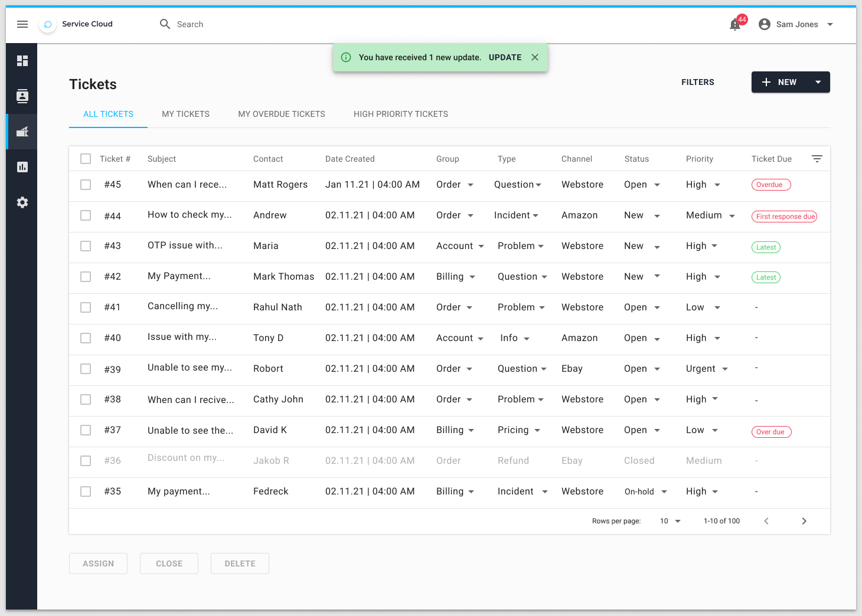
Task: Open Group dropdown for ticket #45
Action: pyautogui.click(x=471, y=185)
